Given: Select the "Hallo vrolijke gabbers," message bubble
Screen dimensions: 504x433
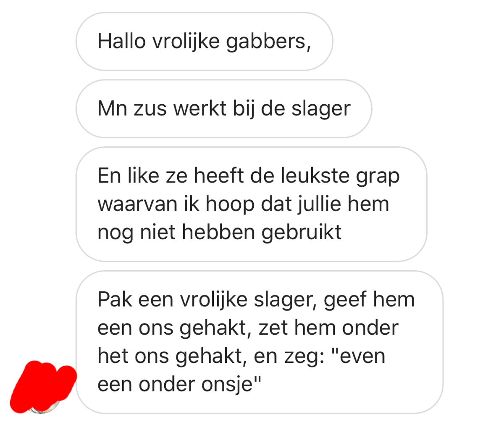Looking at the screenshot, I should 204,41.
